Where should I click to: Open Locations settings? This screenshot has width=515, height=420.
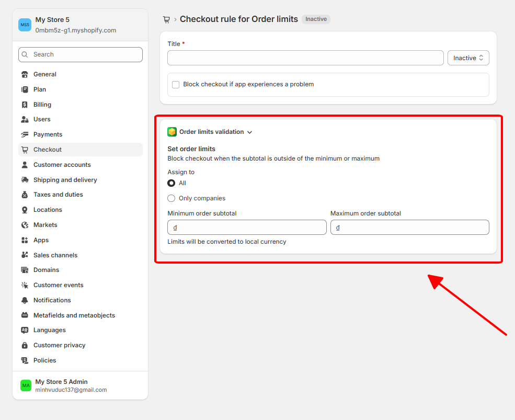(x=81, y=210)
